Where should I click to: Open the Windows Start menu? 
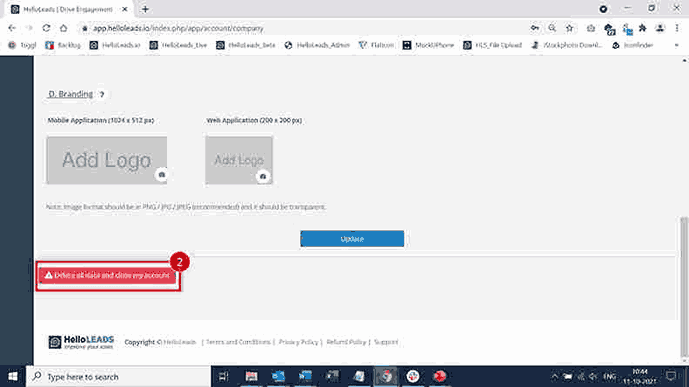(x=13, y=376)
